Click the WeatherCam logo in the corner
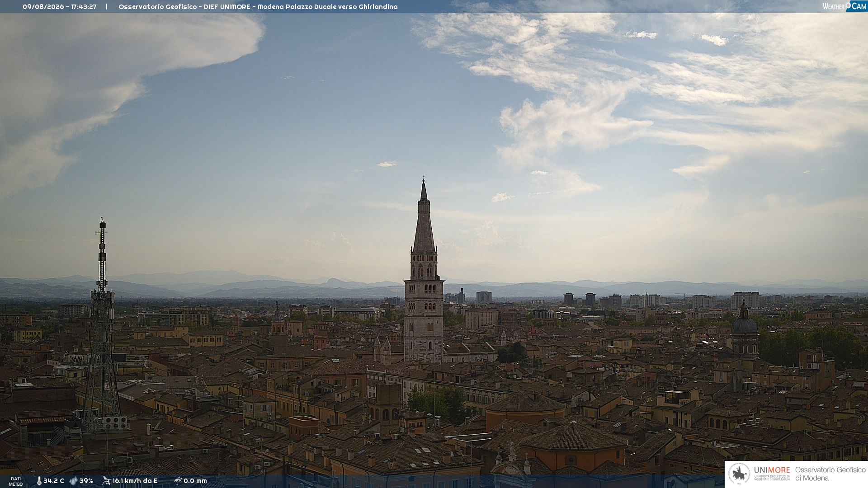 click(844, 6)
